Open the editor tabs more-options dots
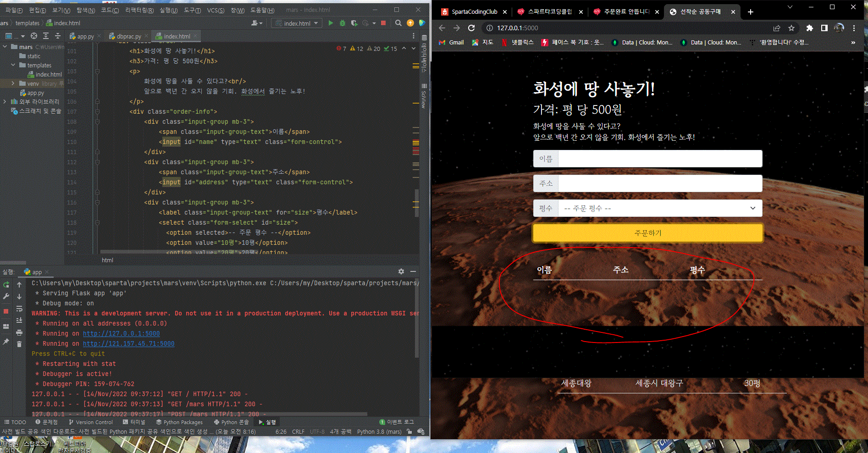 point(413,36)
